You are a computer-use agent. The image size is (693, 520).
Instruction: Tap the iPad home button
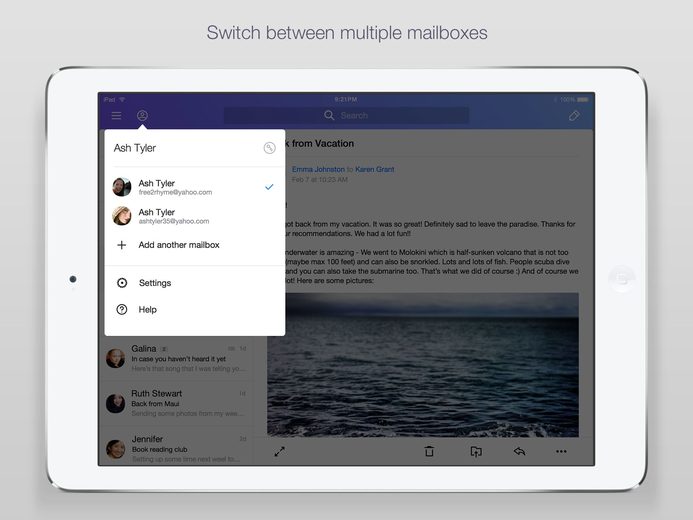point(622,279)
